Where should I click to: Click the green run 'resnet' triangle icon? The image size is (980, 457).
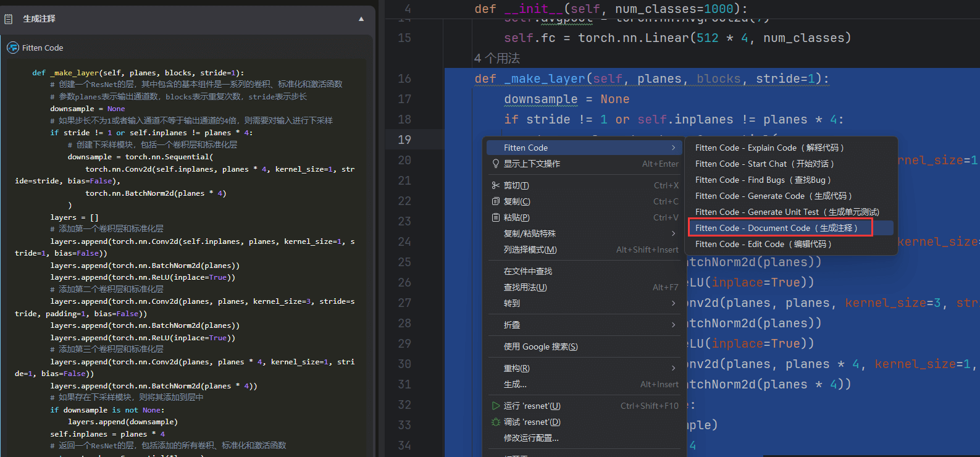tap(495, 406)
